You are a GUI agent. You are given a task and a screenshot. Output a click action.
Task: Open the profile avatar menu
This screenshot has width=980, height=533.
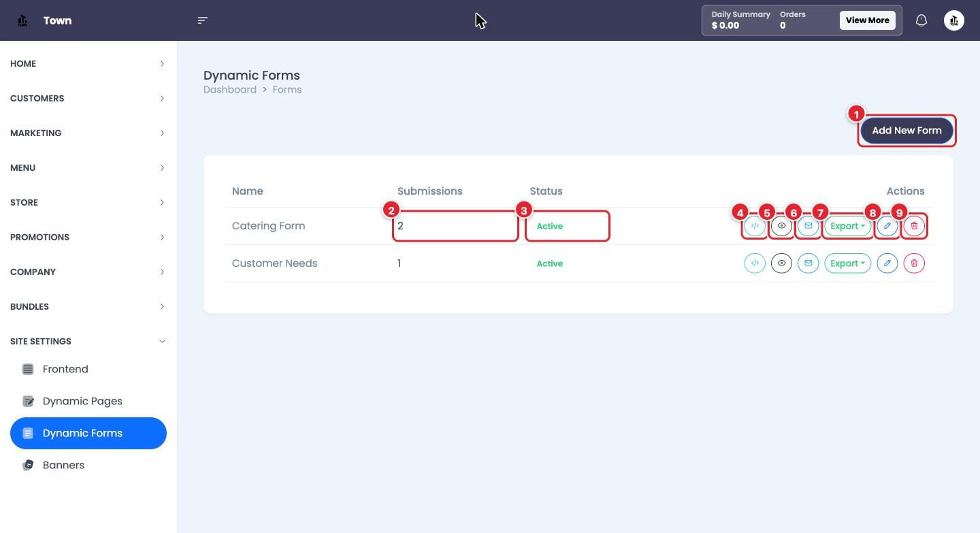point(954,20)
